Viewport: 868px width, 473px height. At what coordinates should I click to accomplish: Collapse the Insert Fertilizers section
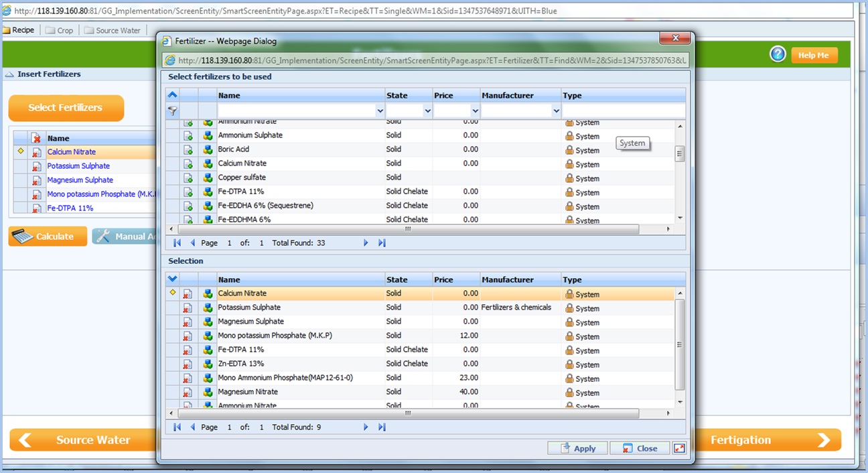point(9,74)
